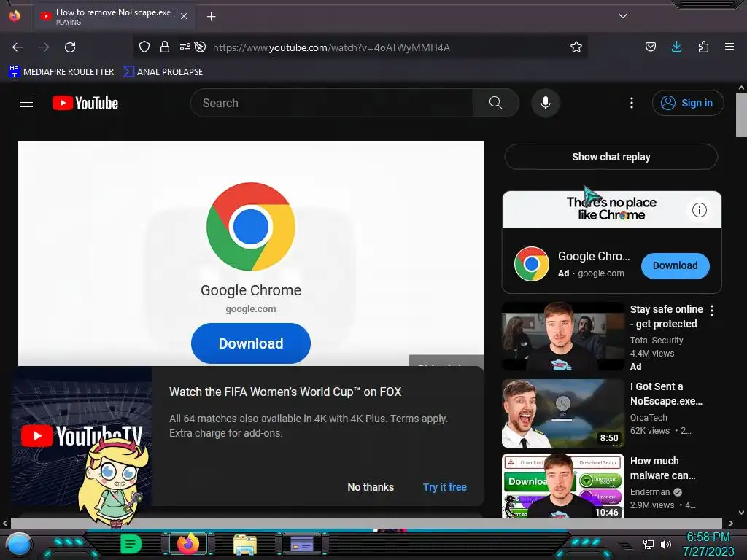747x560 pixels.
Task: Click the Chrome logo in the video ad
Action: (251, 227)
